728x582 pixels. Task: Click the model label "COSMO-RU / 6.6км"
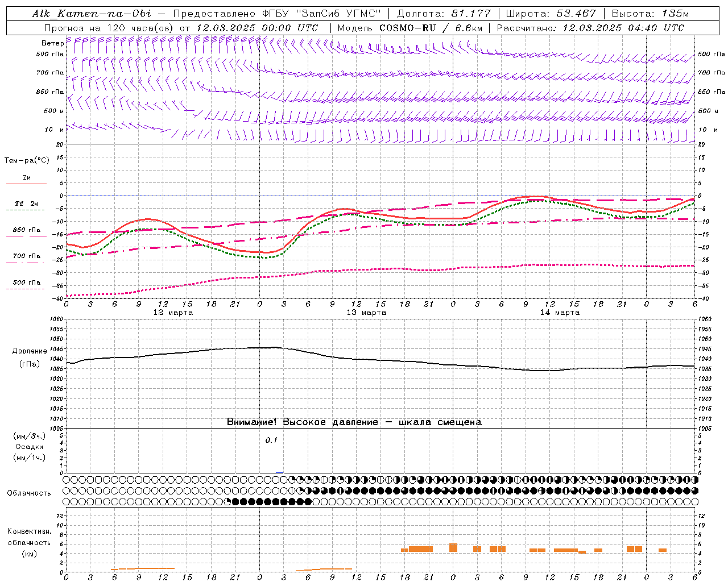coord(431,28)
